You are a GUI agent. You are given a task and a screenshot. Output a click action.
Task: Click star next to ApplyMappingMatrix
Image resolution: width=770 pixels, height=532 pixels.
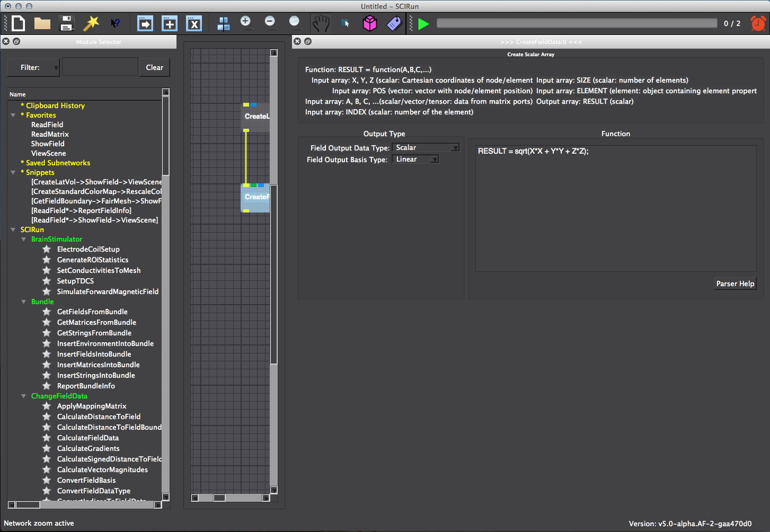47,406
